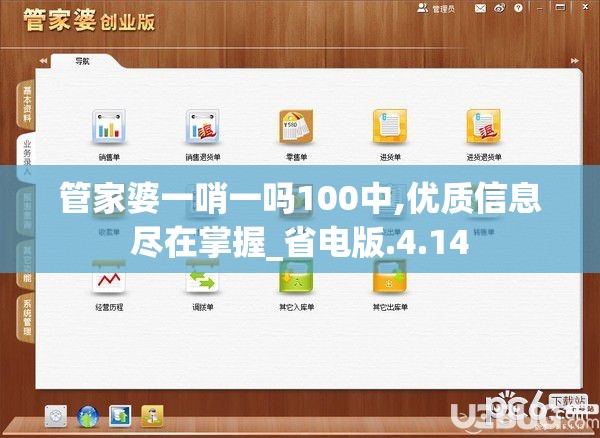Open the 其它入库单 green stock-in icon
600x438 pixels.
(296, 277)
